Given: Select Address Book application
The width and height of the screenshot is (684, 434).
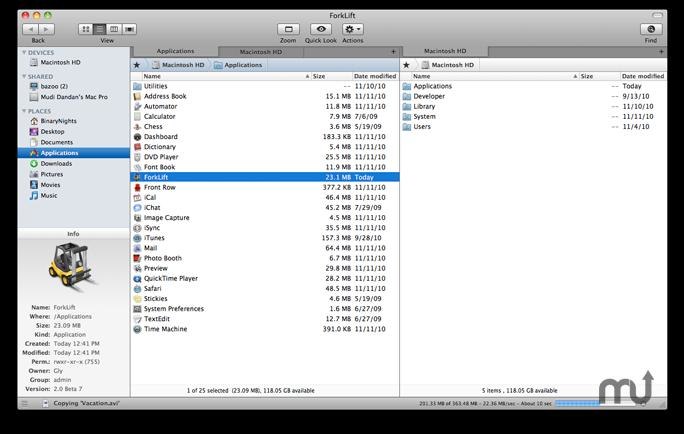Looking at the screenshot, I should [265, 96].
